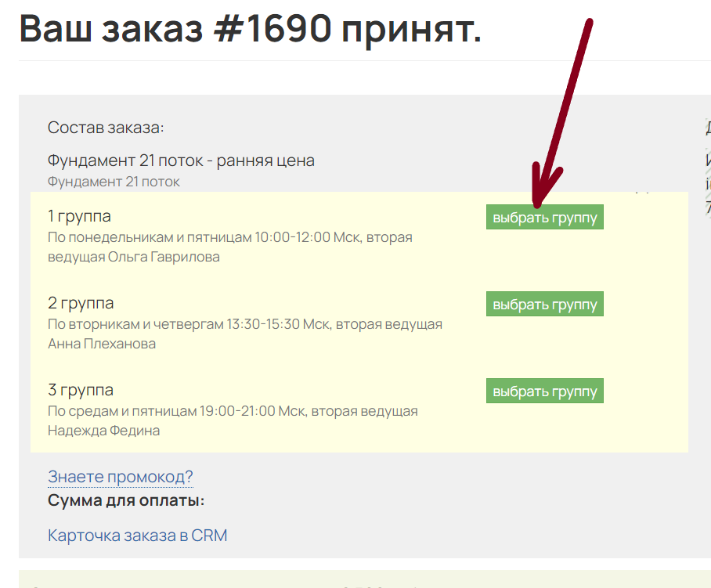The height and width of the screenshot is (588, 711).
Task: Click the light green bar at page bottom
Action: pyautogui.click(x=364, y=579)
